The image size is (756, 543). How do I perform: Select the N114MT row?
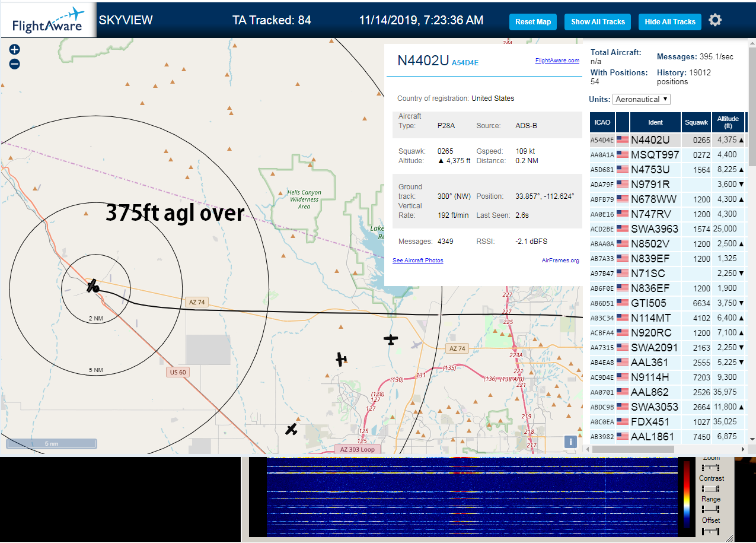(668, 318)
